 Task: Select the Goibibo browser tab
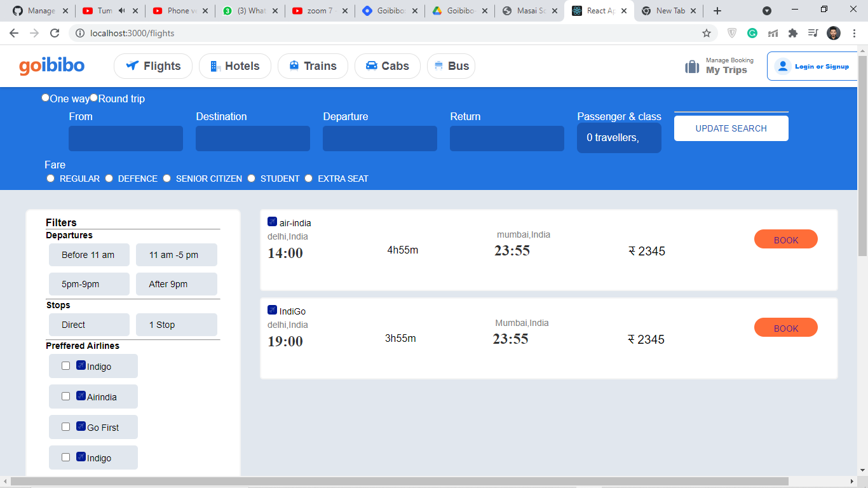coord(390,10)
